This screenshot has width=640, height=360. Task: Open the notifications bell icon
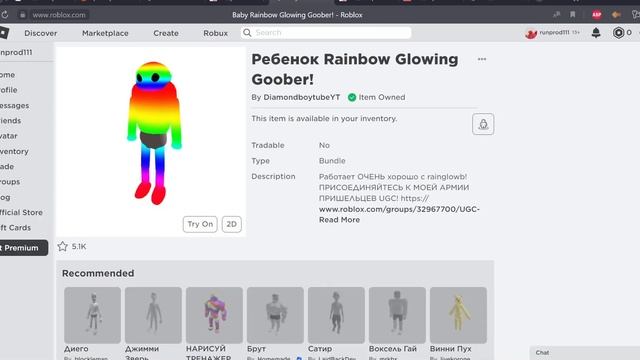click(596, 33)
